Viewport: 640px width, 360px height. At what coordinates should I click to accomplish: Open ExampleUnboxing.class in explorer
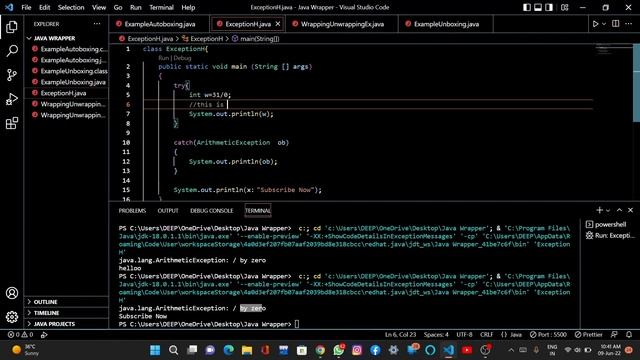point(74,71)
